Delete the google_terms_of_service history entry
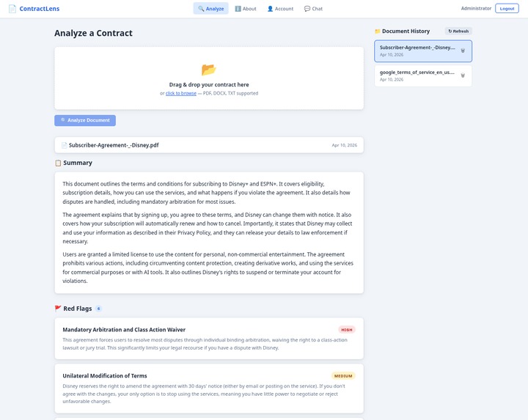 pos(463,75)
